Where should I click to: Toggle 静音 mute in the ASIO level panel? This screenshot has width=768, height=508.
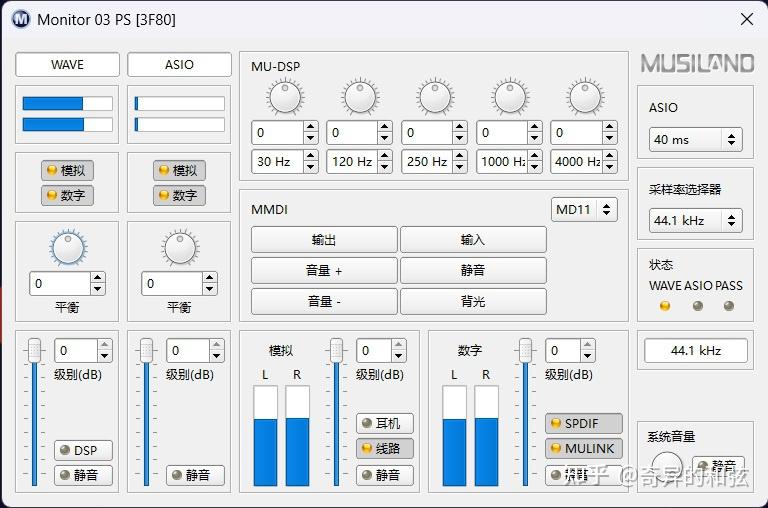[195, 475]
